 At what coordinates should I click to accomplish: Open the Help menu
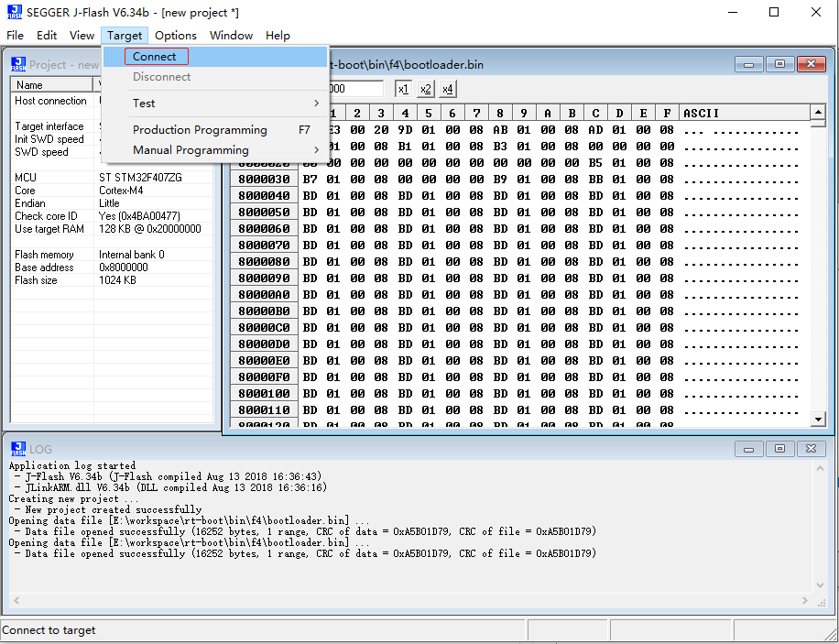point(278,36)
